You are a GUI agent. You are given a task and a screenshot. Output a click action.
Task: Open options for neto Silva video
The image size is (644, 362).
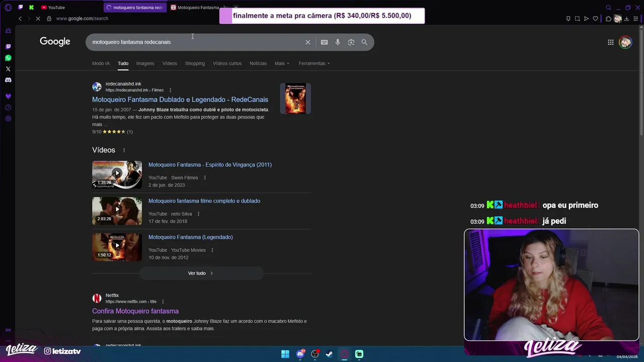click(198, 214)
